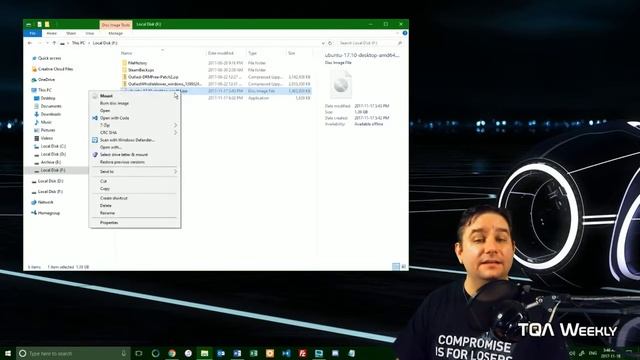Image resolution: width=640 pixels, height=360 pixels.
Task: Switch to the View ribbon tab
Action: 90,33
